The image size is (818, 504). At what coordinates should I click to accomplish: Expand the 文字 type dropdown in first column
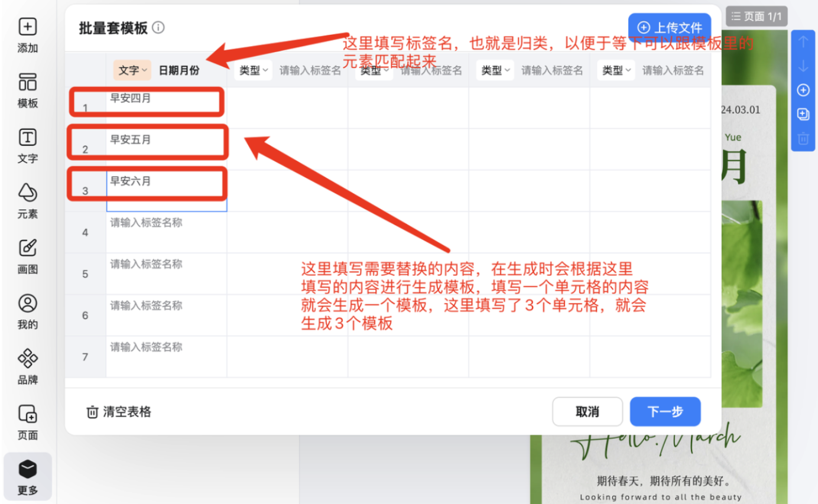pos(132,70)
